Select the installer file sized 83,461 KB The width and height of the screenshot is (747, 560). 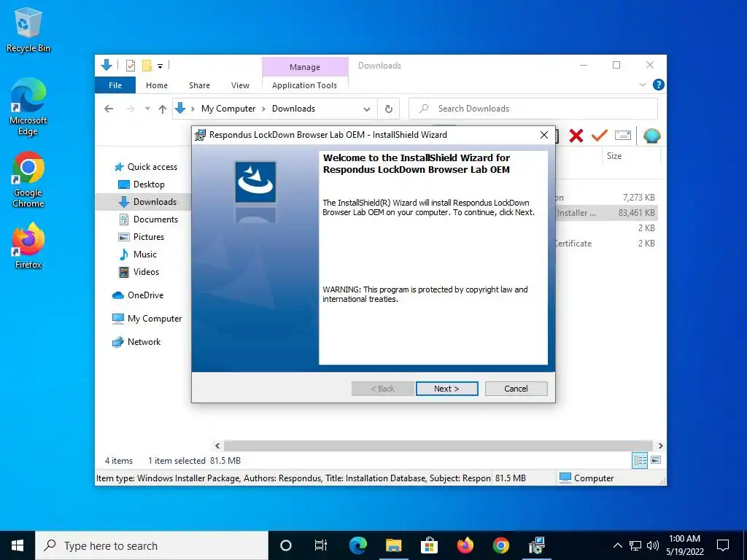click(606, 212)
